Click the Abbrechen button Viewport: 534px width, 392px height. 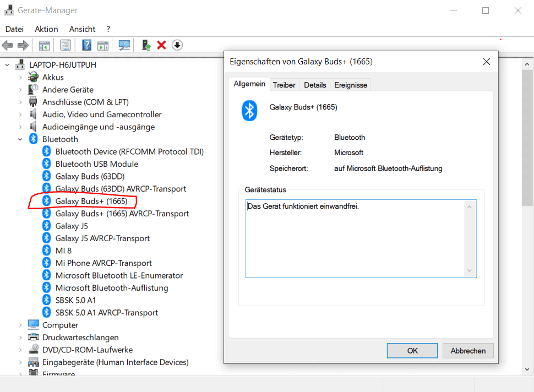(468, 351)
